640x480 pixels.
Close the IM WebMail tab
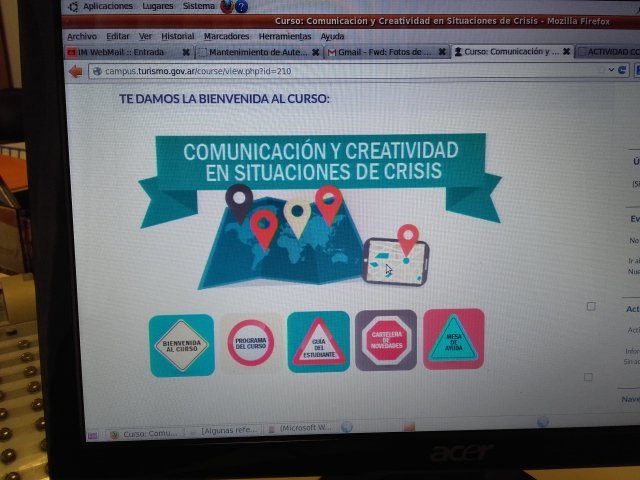click(186, 52)
